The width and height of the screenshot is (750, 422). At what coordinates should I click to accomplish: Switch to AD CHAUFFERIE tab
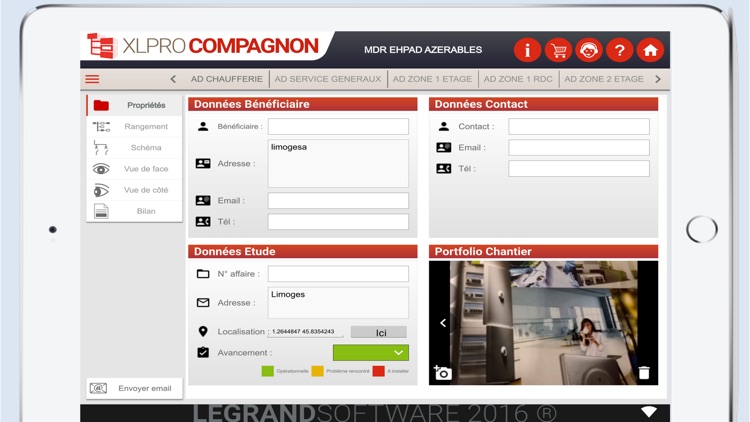227,79
